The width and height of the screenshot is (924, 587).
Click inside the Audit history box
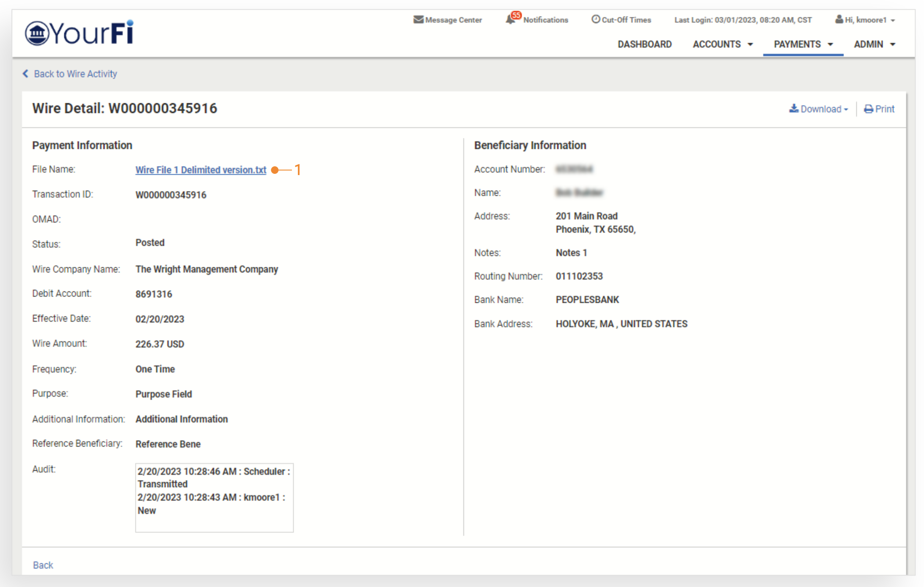tap(214, 497)
